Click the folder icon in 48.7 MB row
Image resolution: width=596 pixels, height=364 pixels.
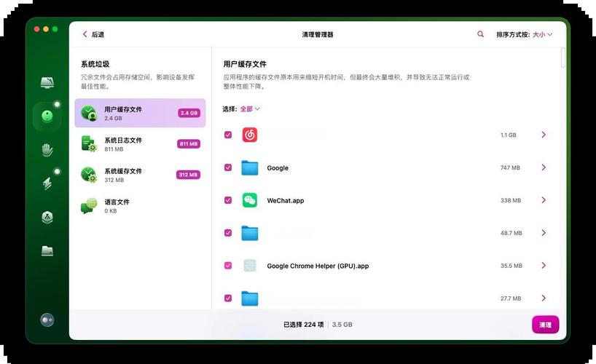click(250, 233)
